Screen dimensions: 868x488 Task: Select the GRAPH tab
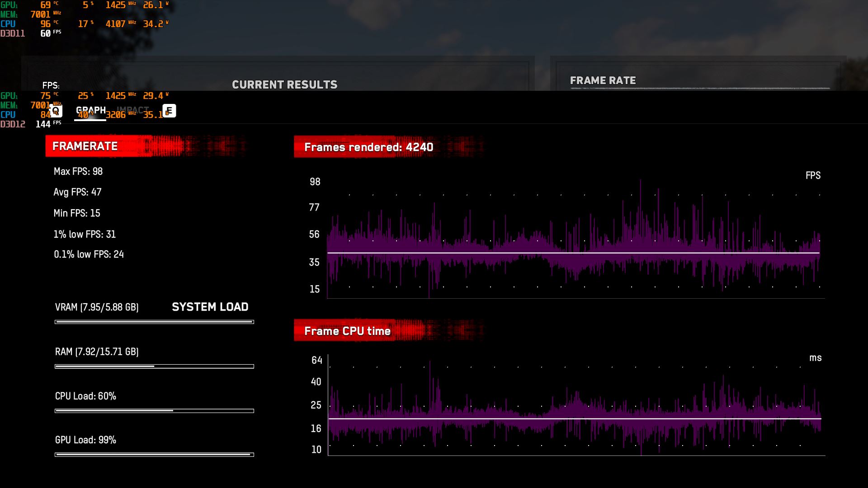tap(90, 111)
